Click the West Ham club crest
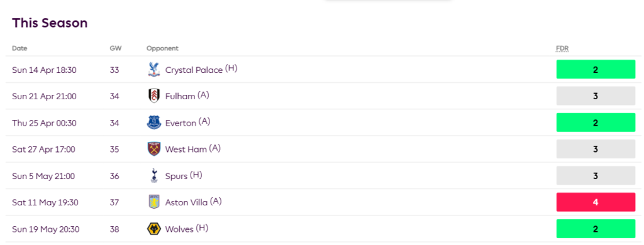The image size is (644, 245). click(x=153, y=149)
